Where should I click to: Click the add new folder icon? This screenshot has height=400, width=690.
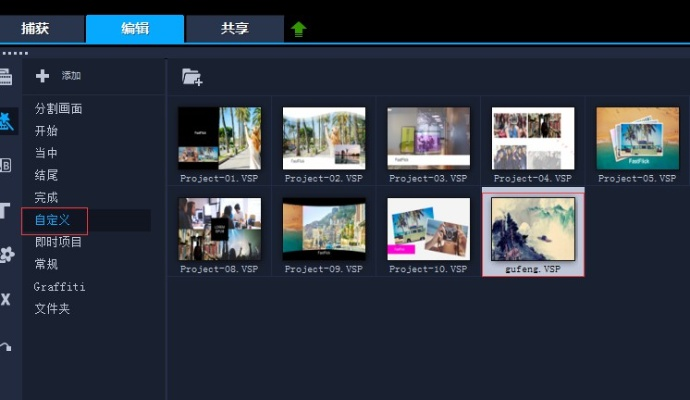click(192, 76)
